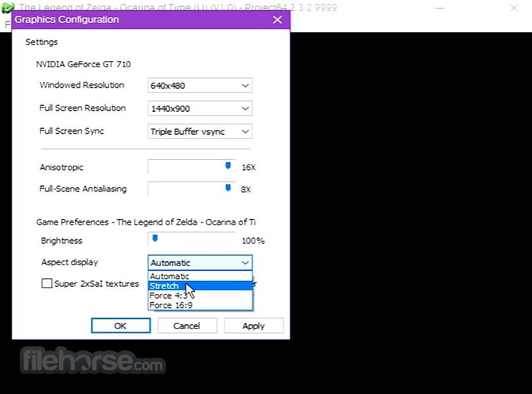Screen dimensions: 532x394
Task: Click the 100% brightness value
Action: coord(253,241)
